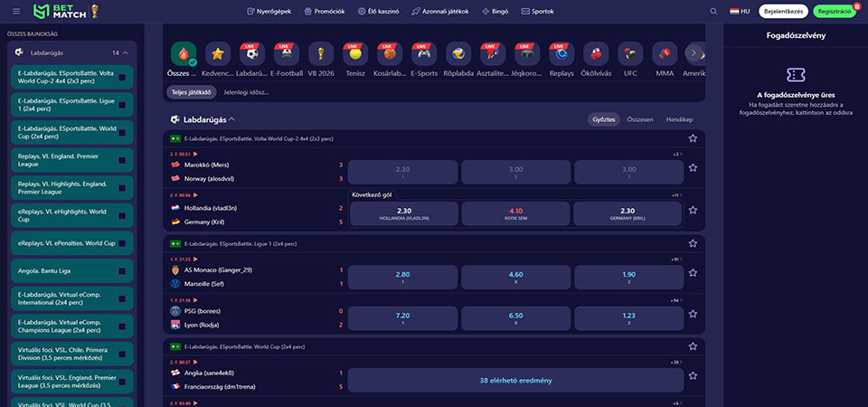This screenshot has height=407, width=868.
Task: Open the Azonnali játékok menu
Action: 440,11
